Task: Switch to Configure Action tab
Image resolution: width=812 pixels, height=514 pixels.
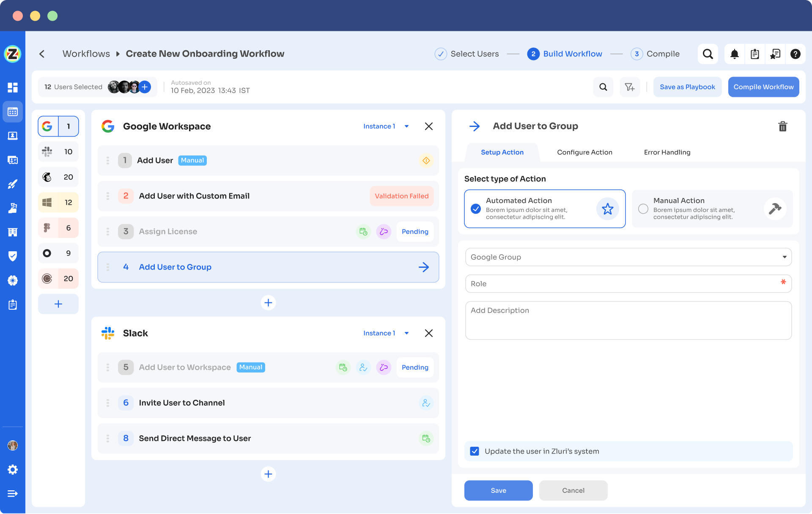Action: pos(584,152)
